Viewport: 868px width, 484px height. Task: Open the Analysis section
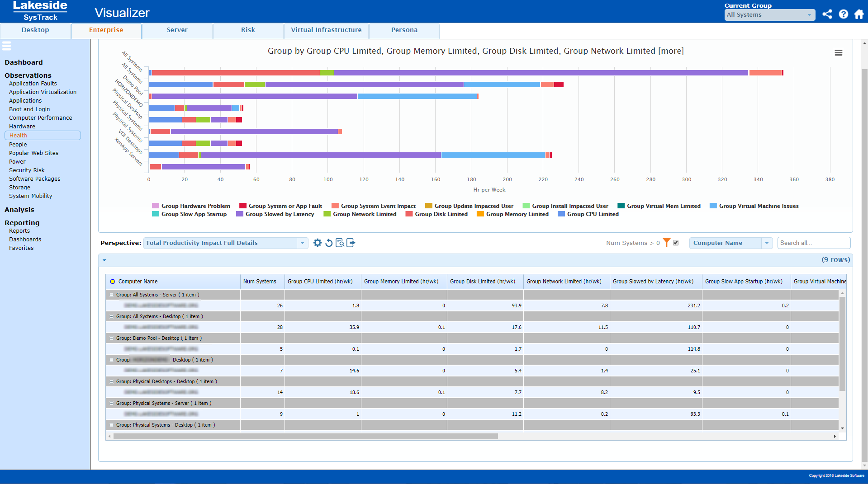click(19, 210)
